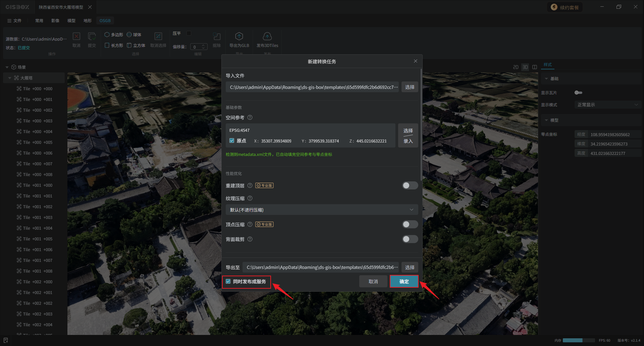Click the help icon next to 背面裁剪

(250, 239)
